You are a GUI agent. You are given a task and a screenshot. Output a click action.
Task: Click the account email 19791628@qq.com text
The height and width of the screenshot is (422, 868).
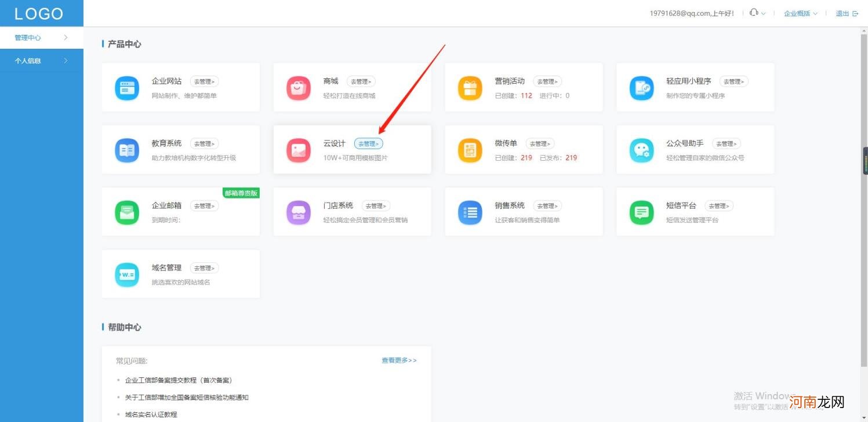coord(681,13)
